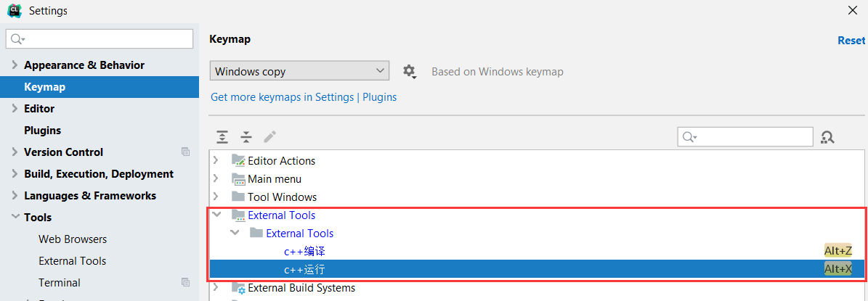Image resolution: width=868 pixels, height=301 pixels.
Task: Collapse the top-level External Tools node
Action: tap(216, 215)
